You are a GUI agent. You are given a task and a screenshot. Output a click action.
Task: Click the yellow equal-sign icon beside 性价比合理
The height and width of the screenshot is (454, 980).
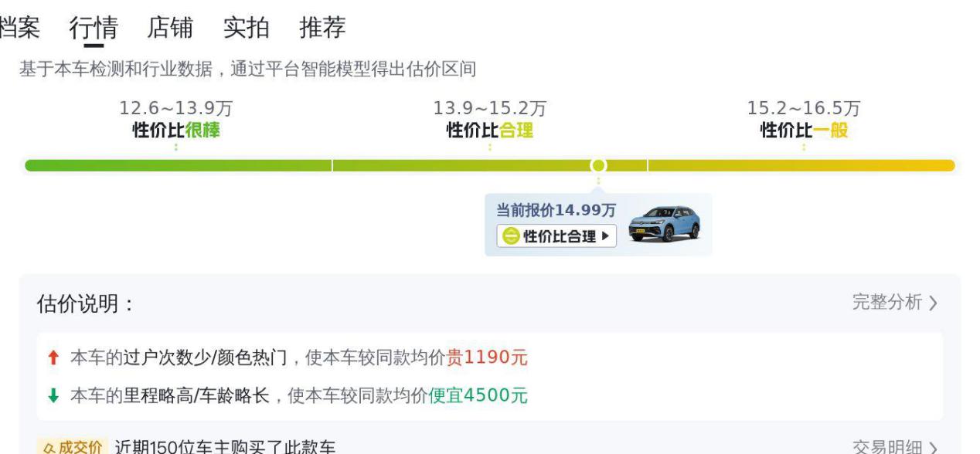510,236
